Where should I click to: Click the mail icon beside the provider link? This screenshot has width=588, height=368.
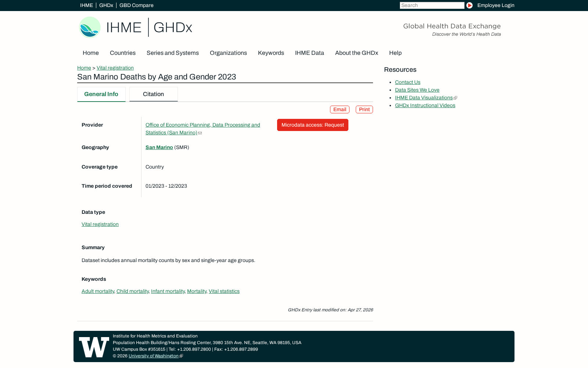(200, 133)
